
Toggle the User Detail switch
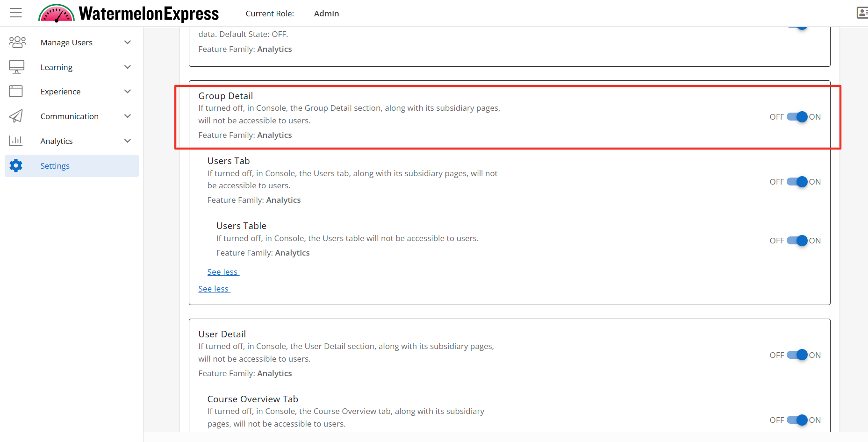click(796, 355)
